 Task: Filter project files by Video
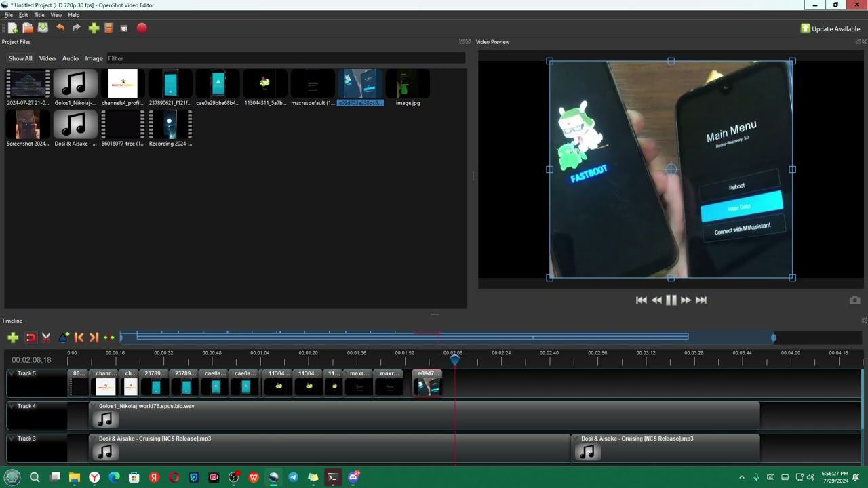tap(47, 58)
